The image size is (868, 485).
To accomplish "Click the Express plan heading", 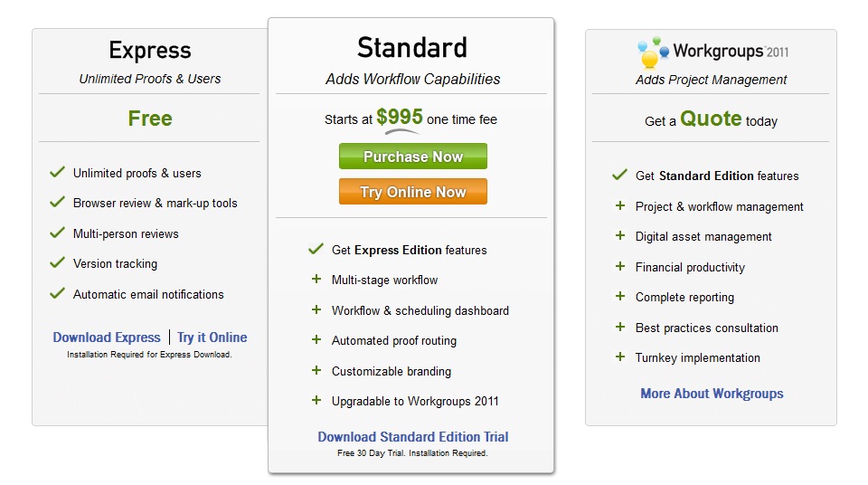I will [x=150, y=51].
